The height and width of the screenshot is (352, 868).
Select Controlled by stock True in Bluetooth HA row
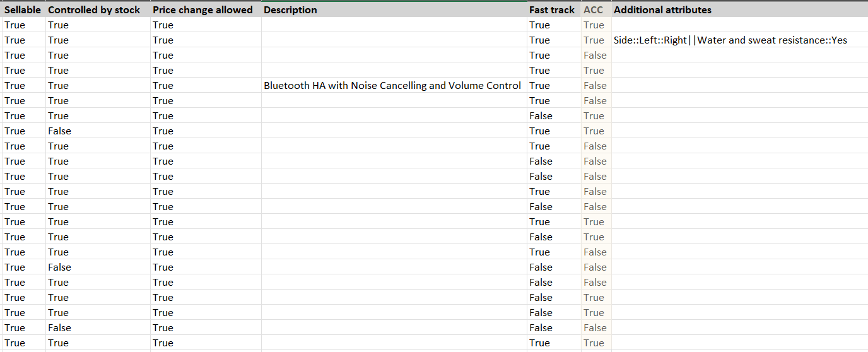pyautogui.click(x=98, y=86)
